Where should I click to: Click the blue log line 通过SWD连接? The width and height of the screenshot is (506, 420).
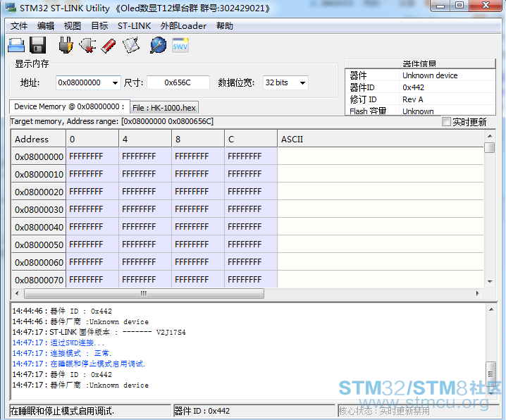tap(58, 342)
